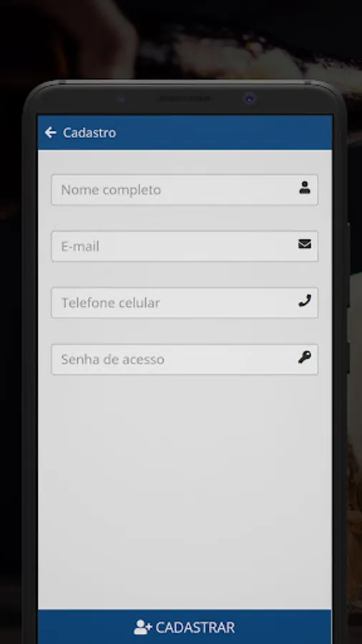Image resolution: width=362 pixels, height=644 pixels.
Task: Click the Cadastro header title
Action: [x=89, y=132]
